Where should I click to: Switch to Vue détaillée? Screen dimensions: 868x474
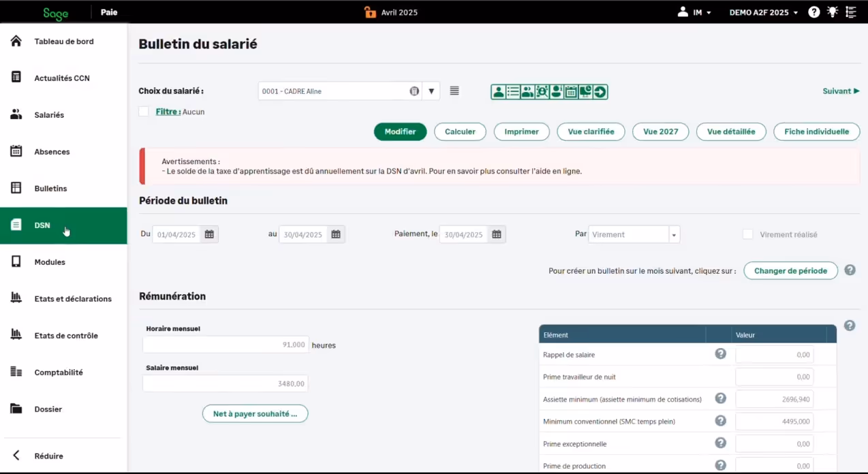[x=731, y=131]
